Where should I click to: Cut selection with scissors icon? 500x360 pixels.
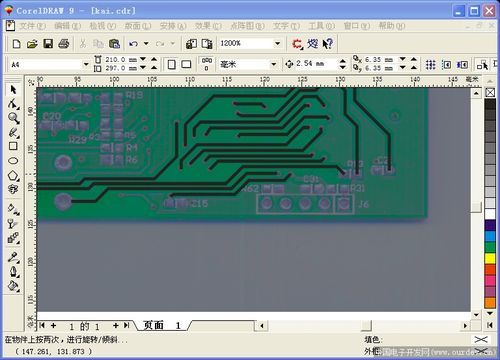tap(83, 44)
